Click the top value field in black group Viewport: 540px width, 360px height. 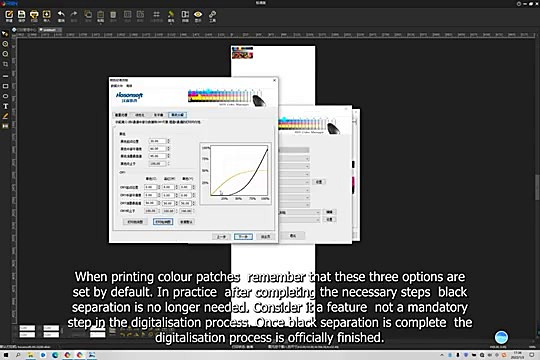click(157, 141)
